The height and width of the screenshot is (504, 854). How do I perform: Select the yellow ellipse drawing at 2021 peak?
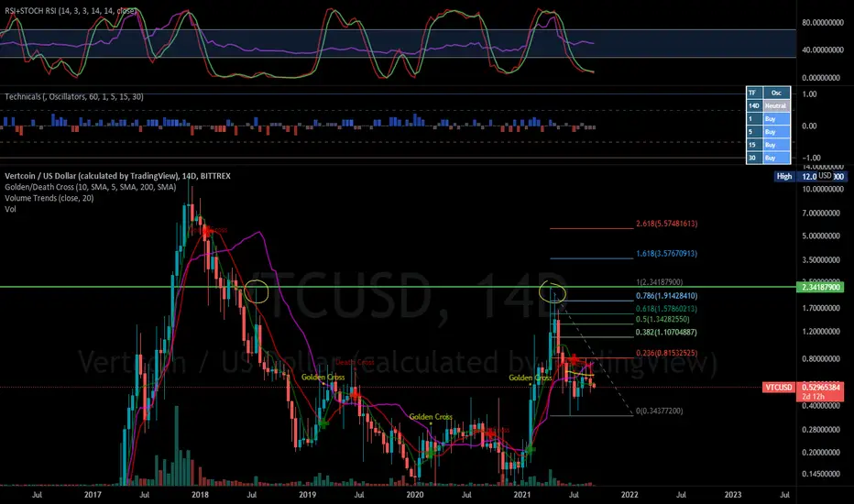coord(553,292)
